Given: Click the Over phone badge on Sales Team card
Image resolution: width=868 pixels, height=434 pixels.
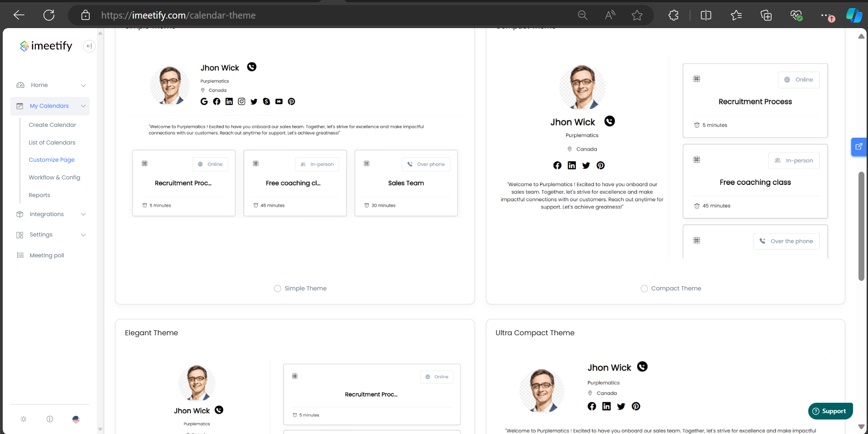Looking at the screenshot, I should 426,164.
